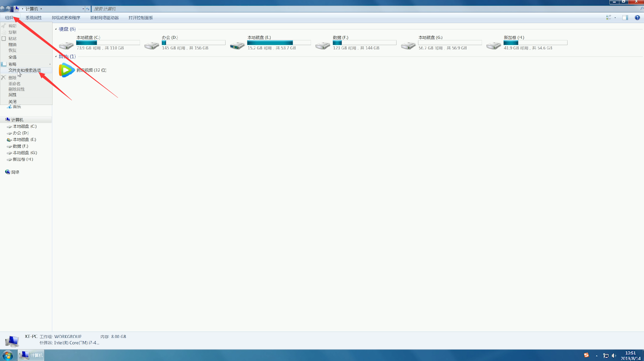Click the Sogou input method tray icon
644x361 pixels.
586,355
